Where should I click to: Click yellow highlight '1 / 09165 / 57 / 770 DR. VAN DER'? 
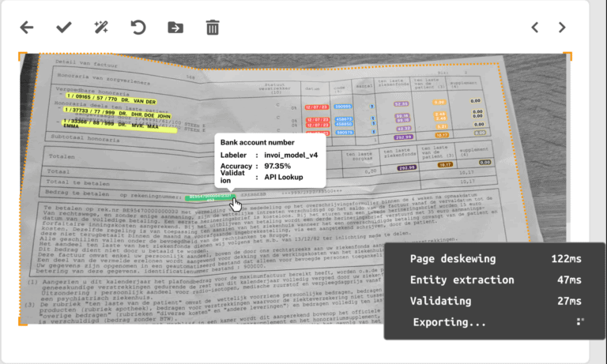111,99
